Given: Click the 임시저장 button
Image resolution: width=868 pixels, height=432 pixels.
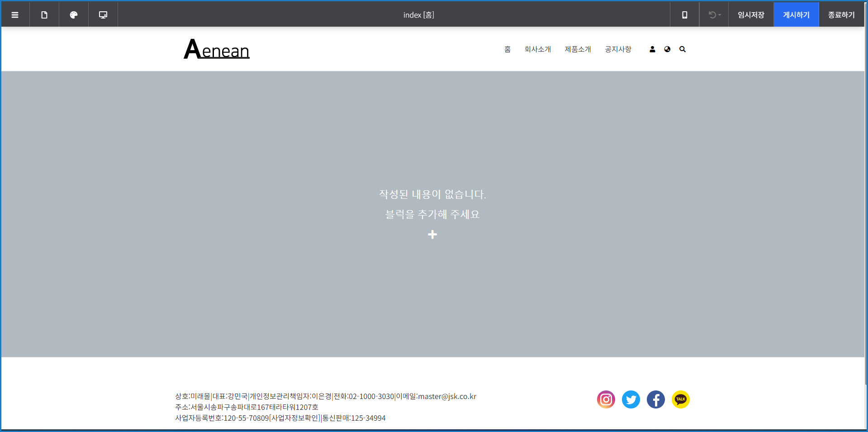Looking at the screenshot, I should tap(751, 15).
